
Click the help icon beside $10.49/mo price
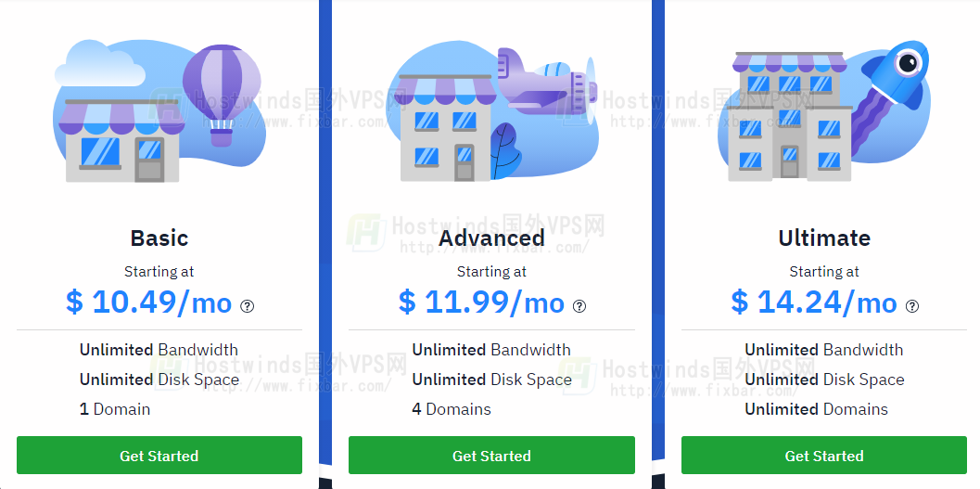(x=248, y=306)
